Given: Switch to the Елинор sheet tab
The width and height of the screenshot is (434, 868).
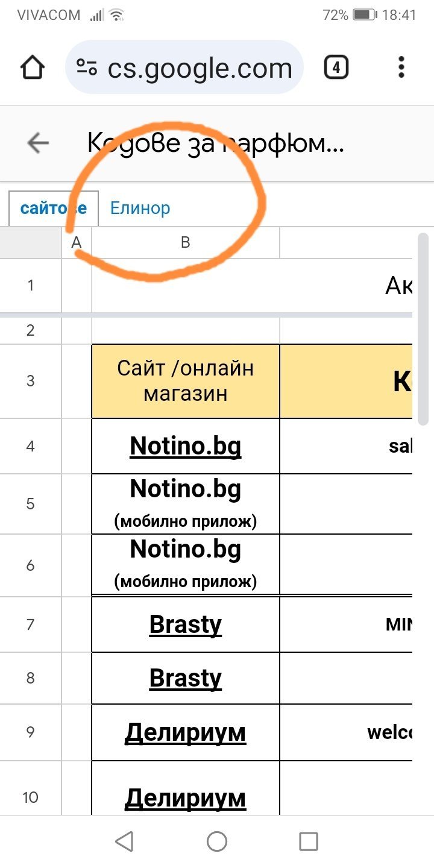Looking at the screenshot, I should [140, 209].
